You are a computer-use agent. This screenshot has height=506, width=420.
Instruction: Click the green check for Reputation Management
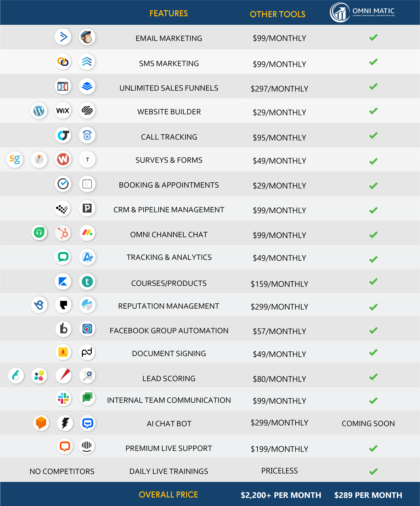(x=373, y=307)
